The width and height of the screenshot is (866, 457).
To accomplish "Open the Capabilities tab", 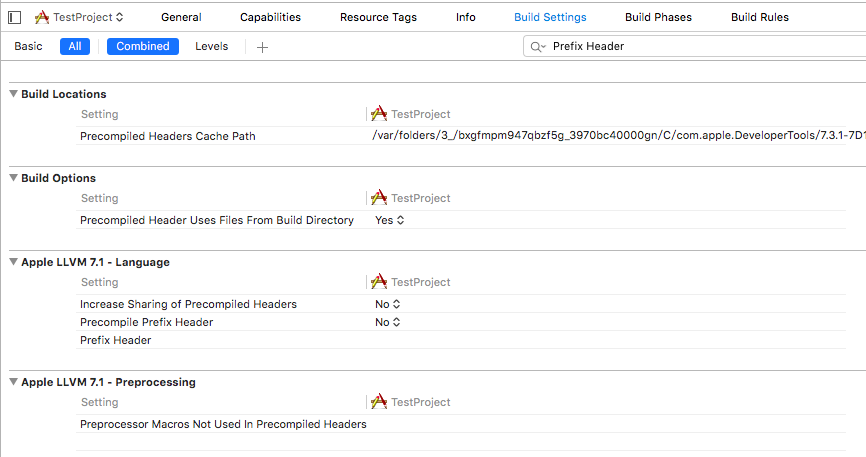I will click(x=270, y=17).
